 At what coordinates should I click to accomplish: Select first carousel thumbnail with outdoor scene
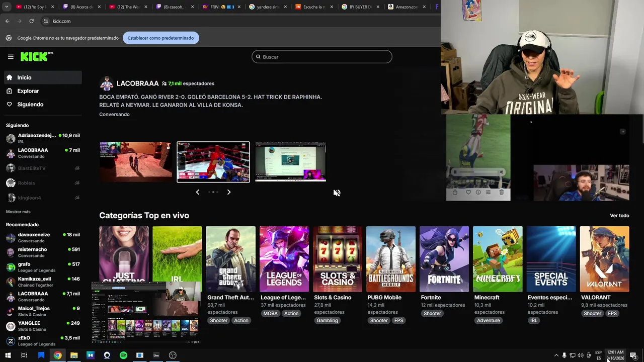(135, 162)
